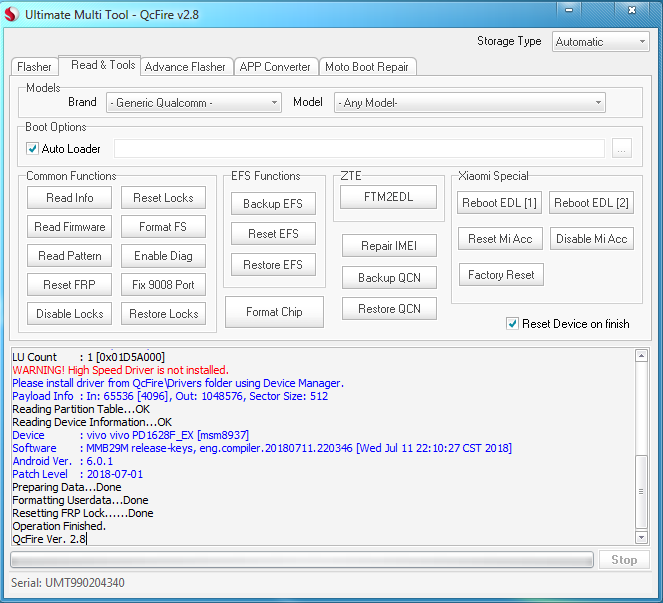Click the Disable Locks button
663x603 pixels.
point(69,314)
